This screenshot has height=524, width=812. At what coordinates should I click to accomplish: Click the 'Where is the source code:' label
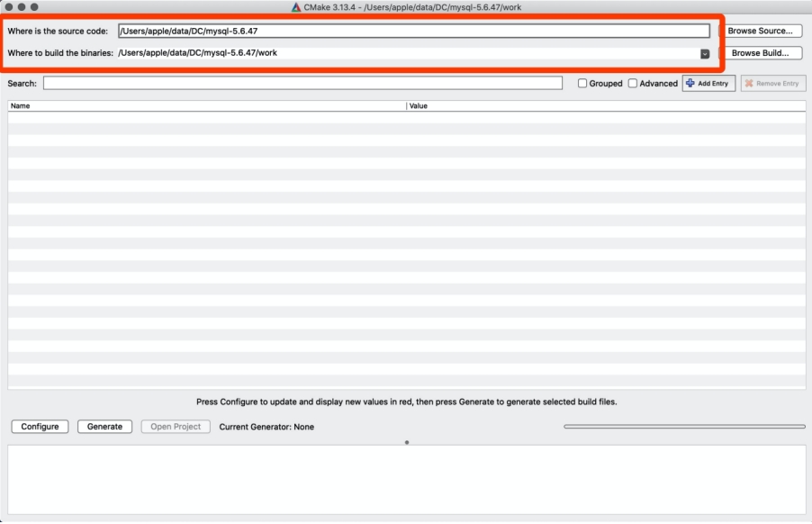point(58,32)
